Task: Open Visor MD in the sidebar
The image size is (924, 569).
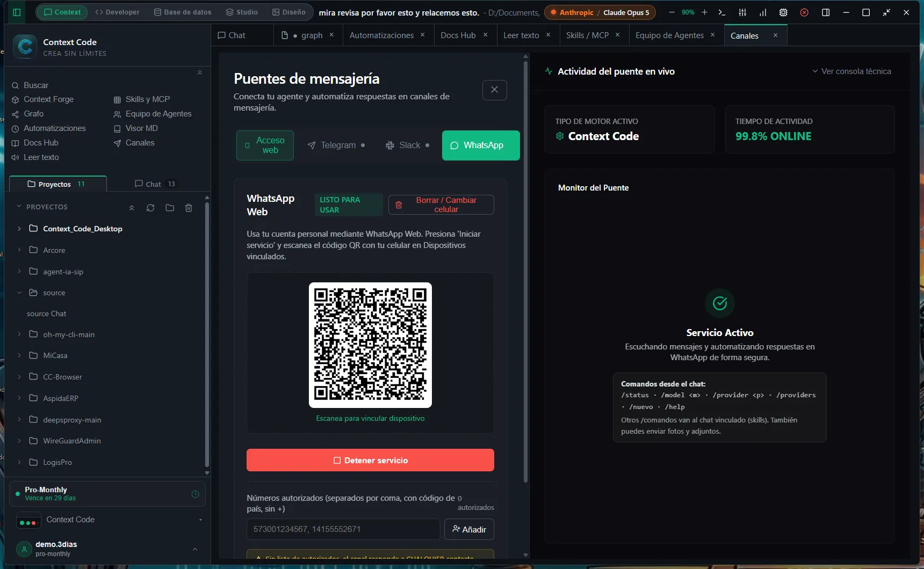Action: point(135,128)
